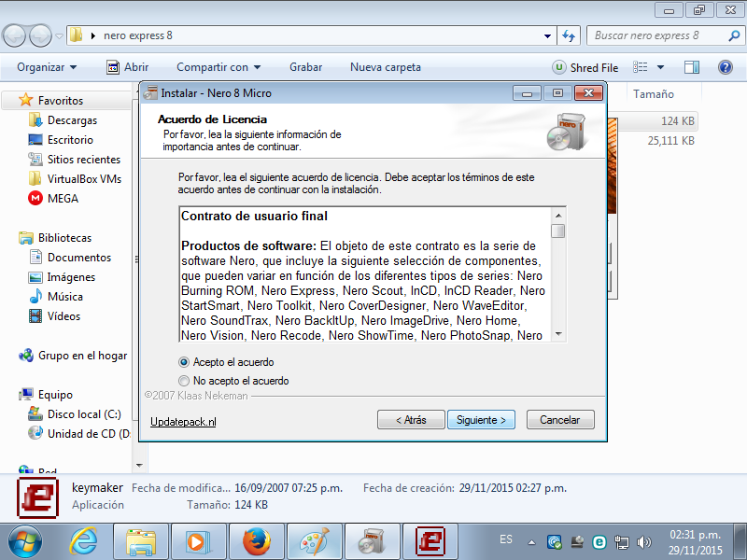Switch to Nero installer taskbar icon

pyautogui.click(x=373, y=542)
